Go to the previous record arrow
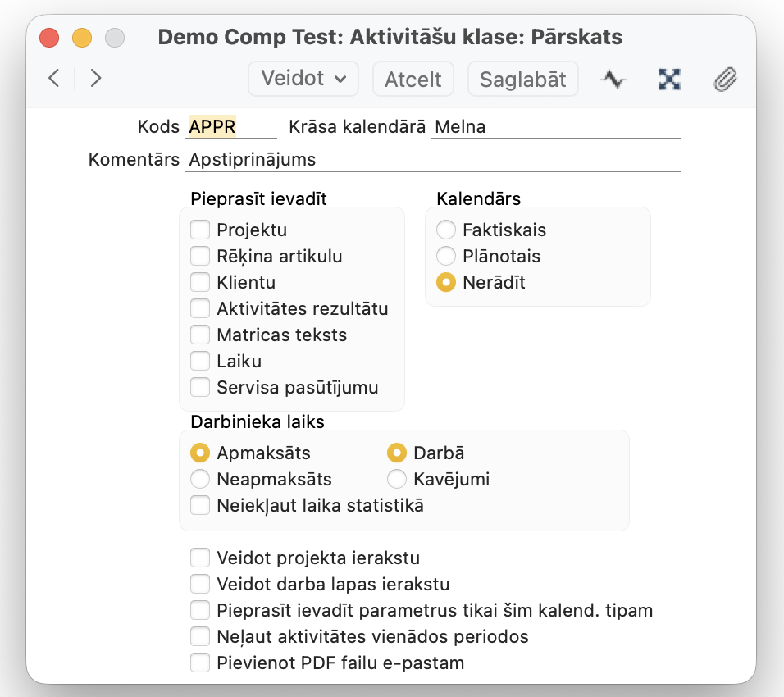This screenshot has width=784, height=697. click(x=54, y=79)
